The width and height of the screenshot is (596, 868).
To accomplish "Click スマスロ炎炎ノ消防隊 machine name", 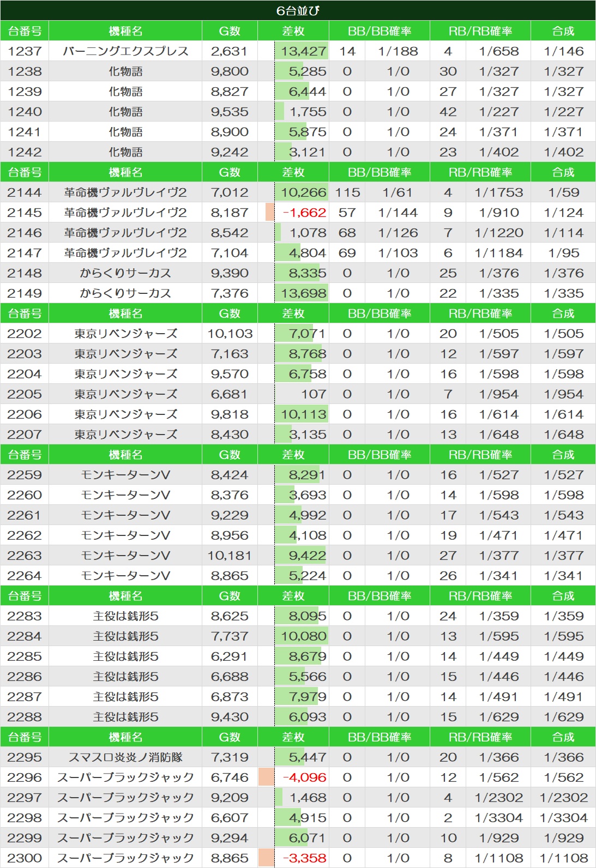I will click(x=125, y=757).
